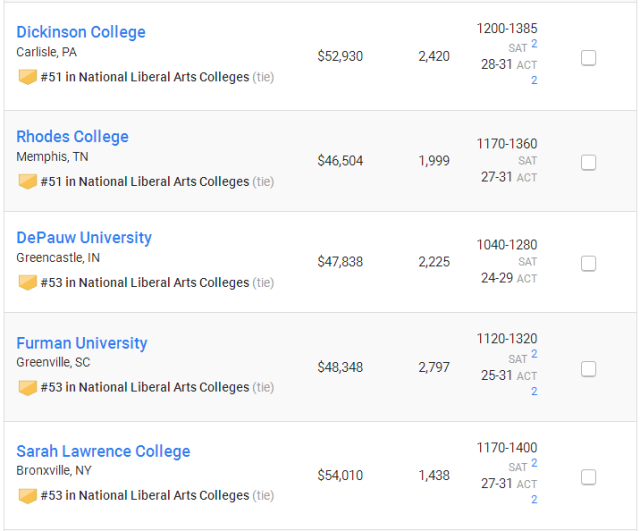Open the Rhodes College profile link
The image size is (640, 531).
(72, 136)
